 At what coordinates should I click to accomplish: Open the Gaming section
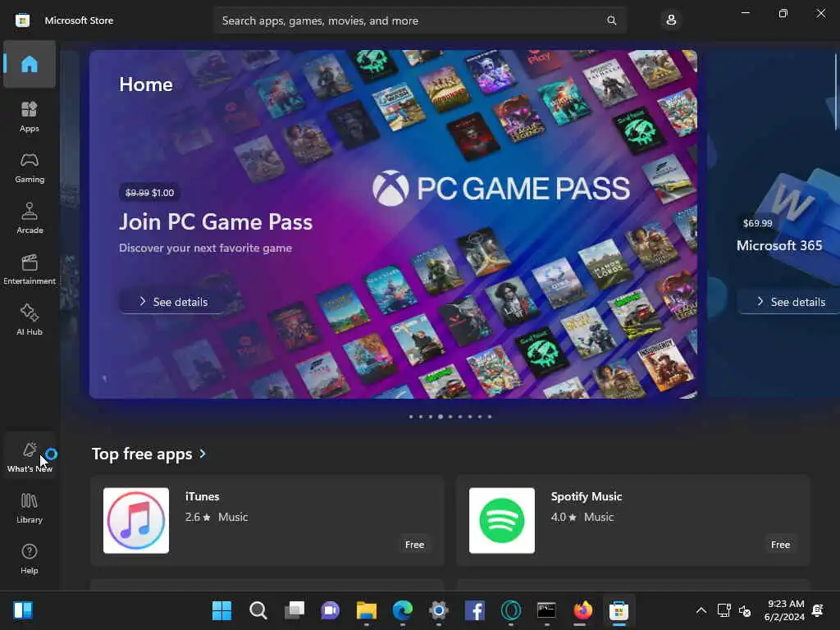pyautogui.click(x=30, y=167)
